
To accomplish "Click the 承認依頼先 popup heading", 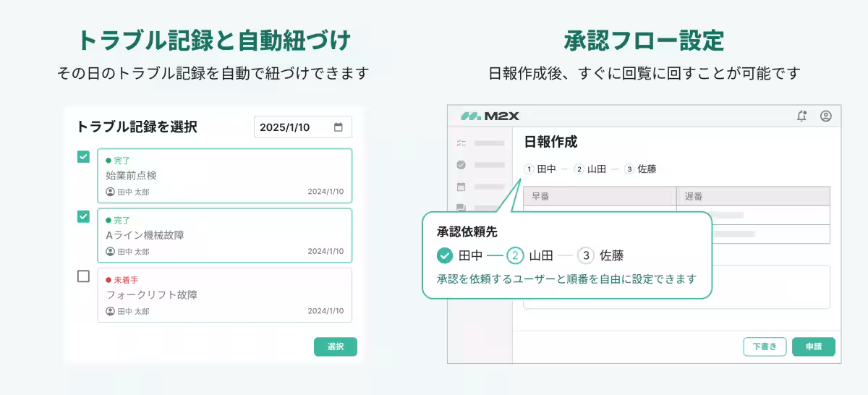I will tap(467, 232).
